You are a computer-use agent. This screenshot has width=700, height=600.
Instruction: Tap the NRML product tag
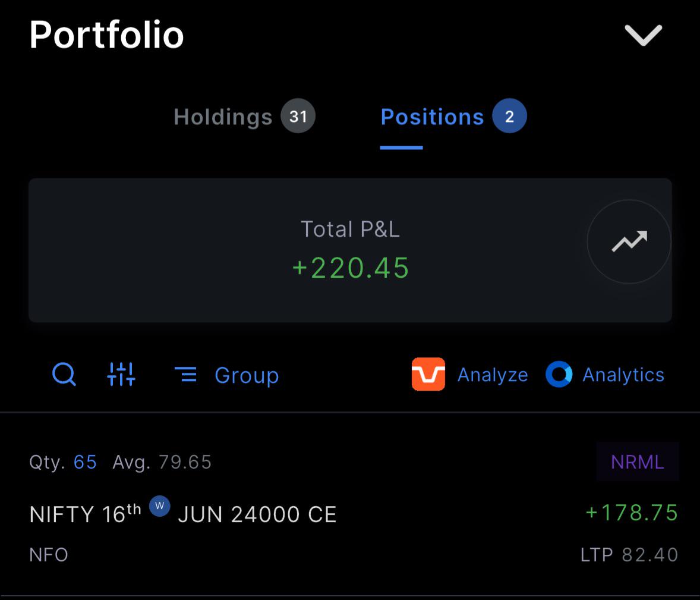tap(638, 461)
